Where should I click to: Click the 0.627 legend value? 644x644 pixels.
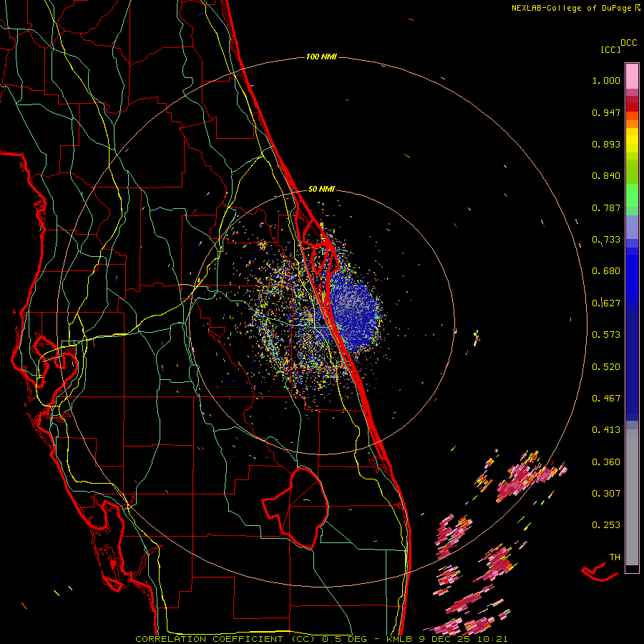click(x=606, y=303)
